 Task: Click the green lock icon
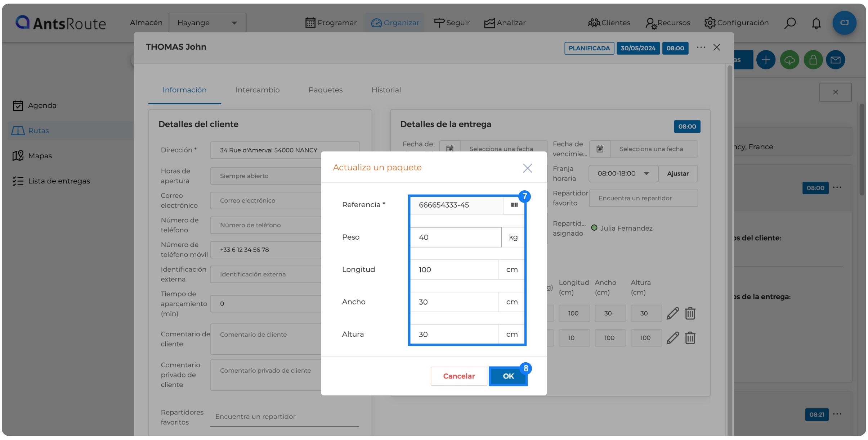(813, 60)
